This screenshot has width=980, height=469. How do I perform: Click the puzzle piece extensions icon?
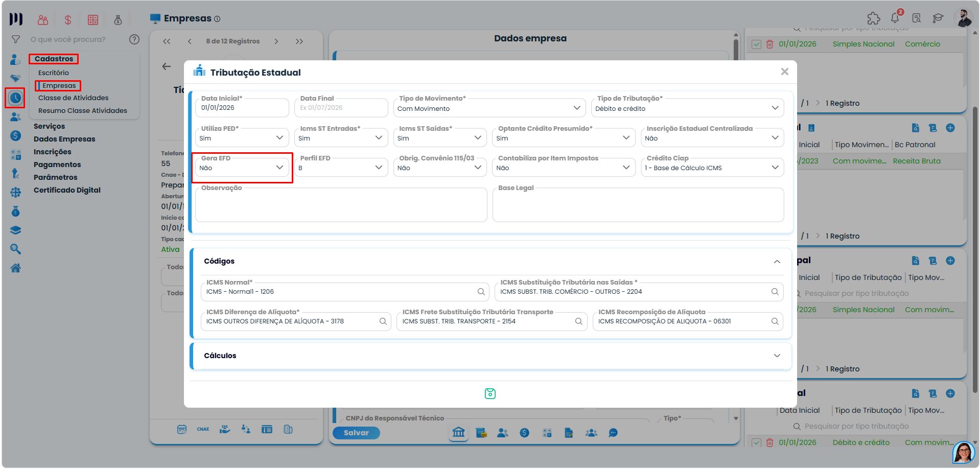[x=874, y=18]
